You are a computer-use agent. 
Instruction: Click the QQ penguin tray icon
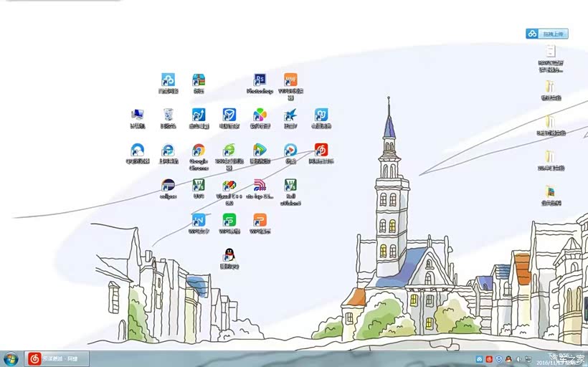point(508,358)
